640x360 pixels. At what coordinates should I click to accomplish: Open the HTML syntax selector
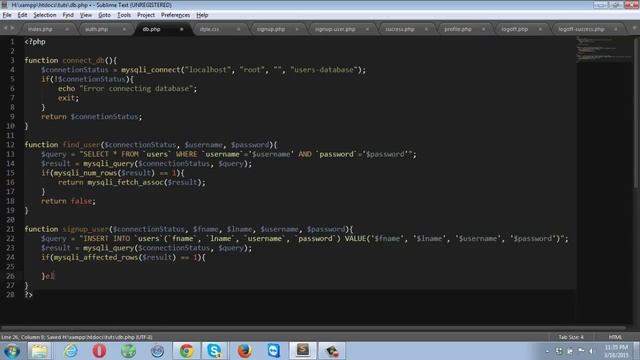pos(615,337)
